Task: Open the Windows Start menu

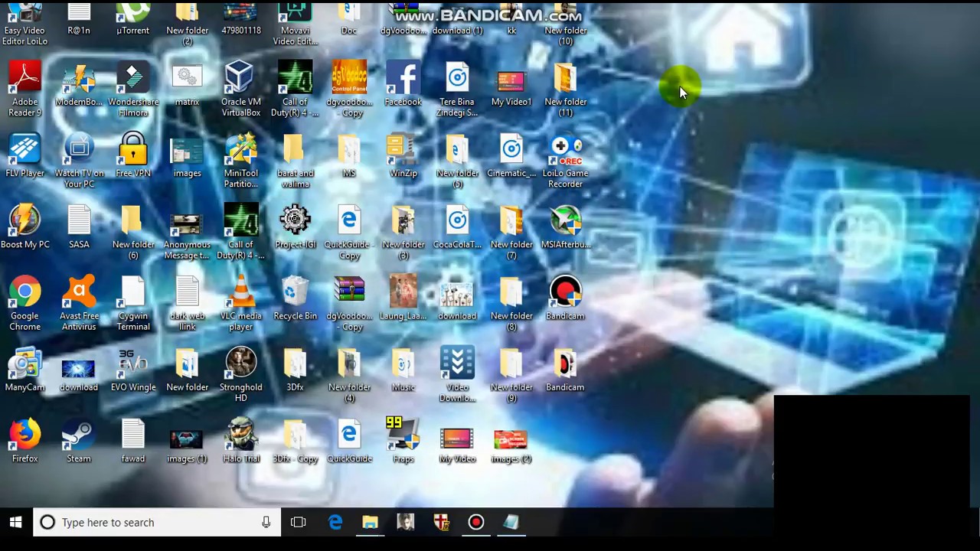Action: (x=15, y=523)
